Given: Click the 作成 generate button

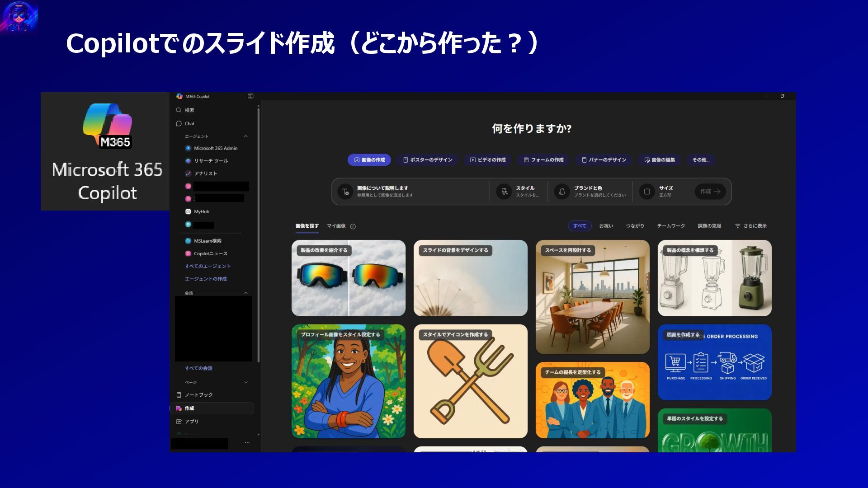Looking at the screenshot, I should pos(710,192).
